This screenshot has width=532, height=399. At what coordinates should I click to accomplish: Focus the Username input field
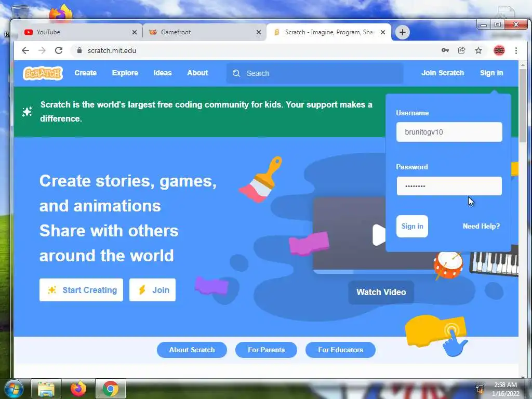[x=449, y=132]
